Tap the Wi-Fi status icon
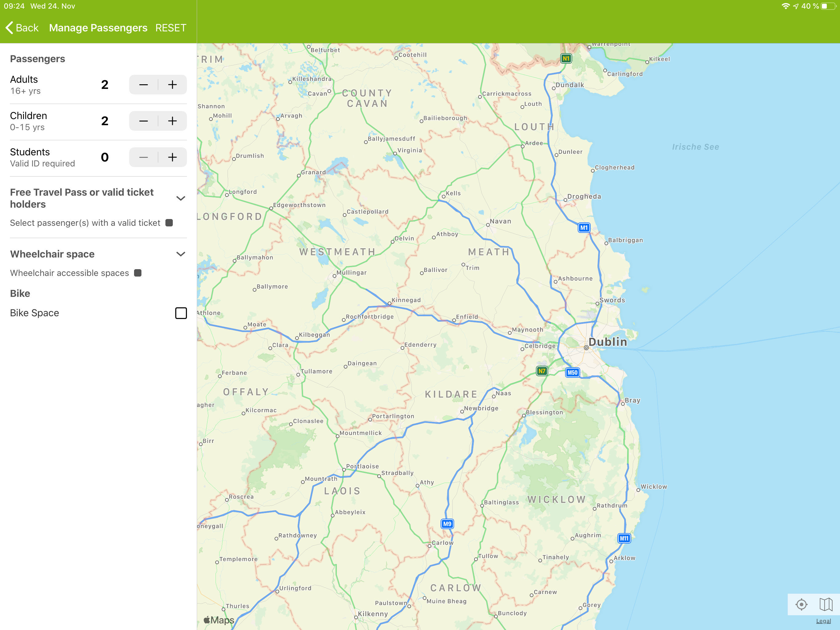The width and height of the screenshot is (840, 630). pos(785,6)
